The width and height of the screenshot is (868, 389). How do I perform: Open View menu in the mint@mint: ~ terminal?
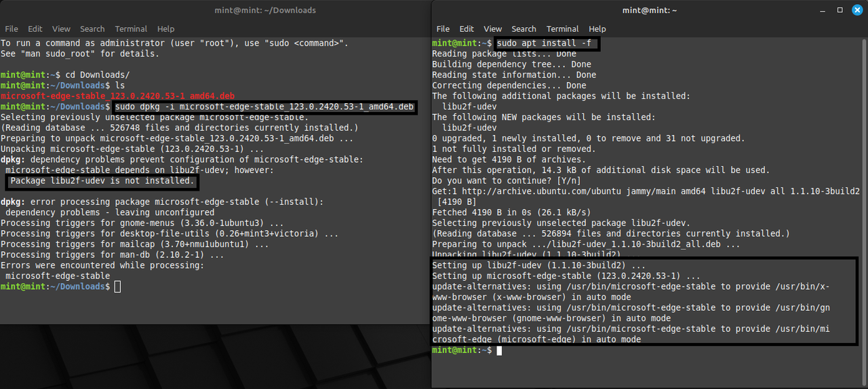tap(493, 29)
